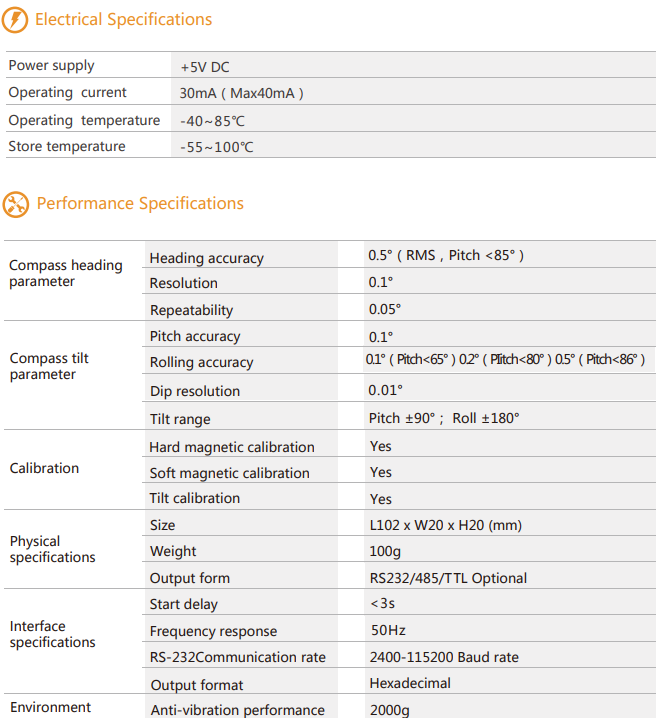Click the 'Tilt calibration' label

point(195,498)
